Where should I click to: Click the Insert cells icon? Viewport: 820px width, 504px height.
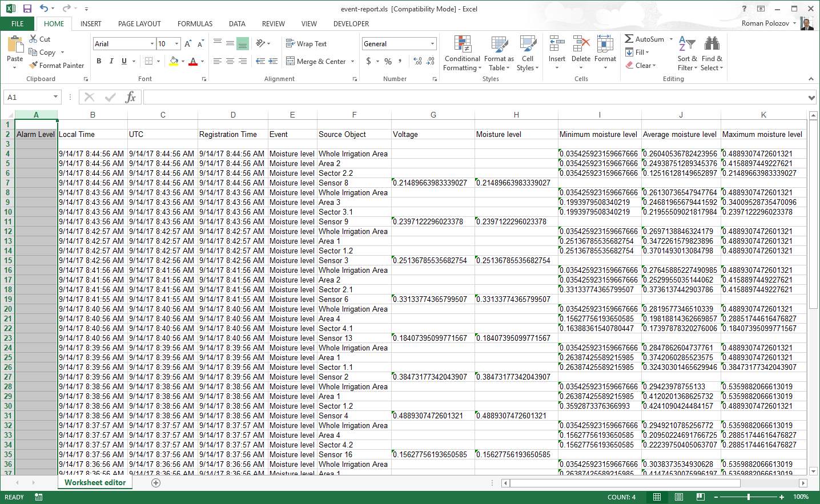tap(557, 45)
